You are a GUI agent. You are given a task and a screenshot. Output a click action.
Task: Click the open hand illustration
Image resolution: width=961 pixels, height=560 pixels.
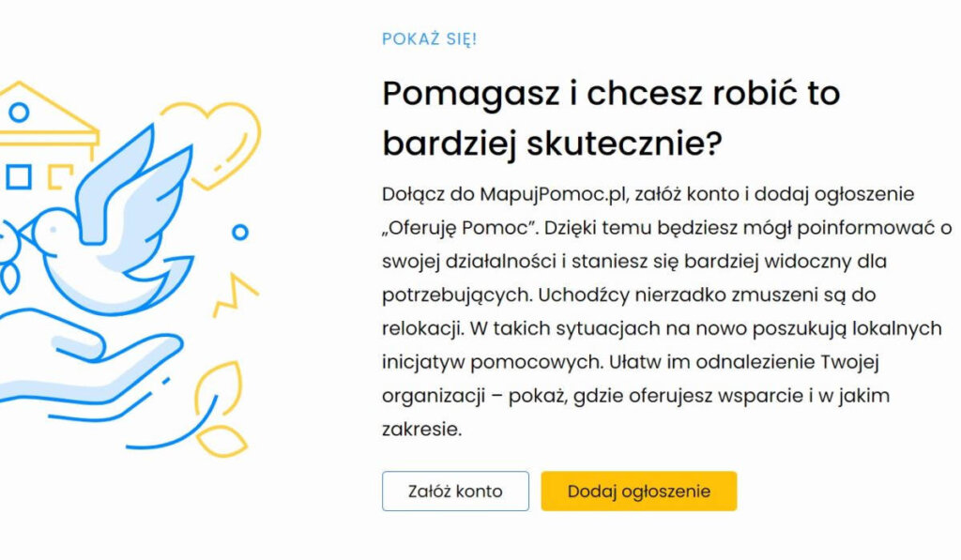[x=85, y=361]
